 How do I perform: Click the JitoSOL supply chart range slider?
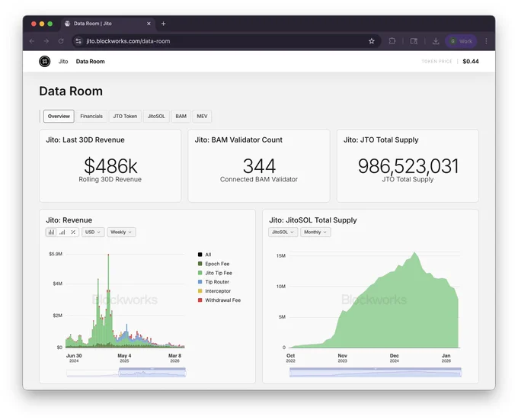[376, 373]
